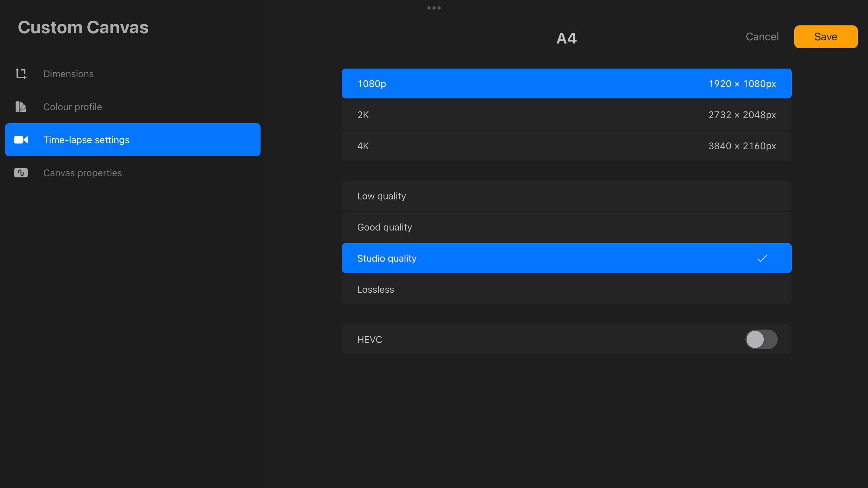The width and height of the screenshot is (868, 488).
Task: Select the 1080p resolution option
Action: tap(566, 84)
